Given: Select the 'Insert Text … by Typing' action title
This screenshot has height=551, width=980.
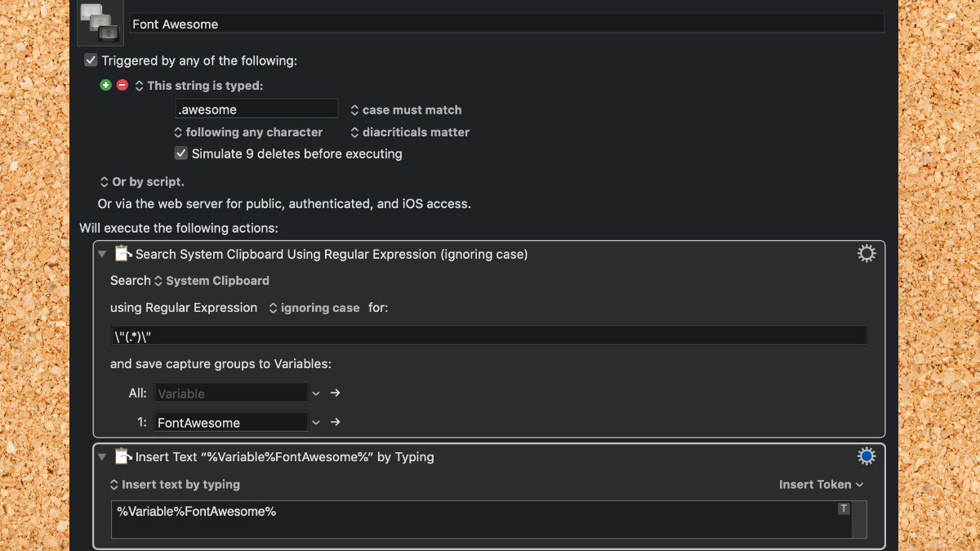Looking at the screenshot, I should (x=285, y=456).
